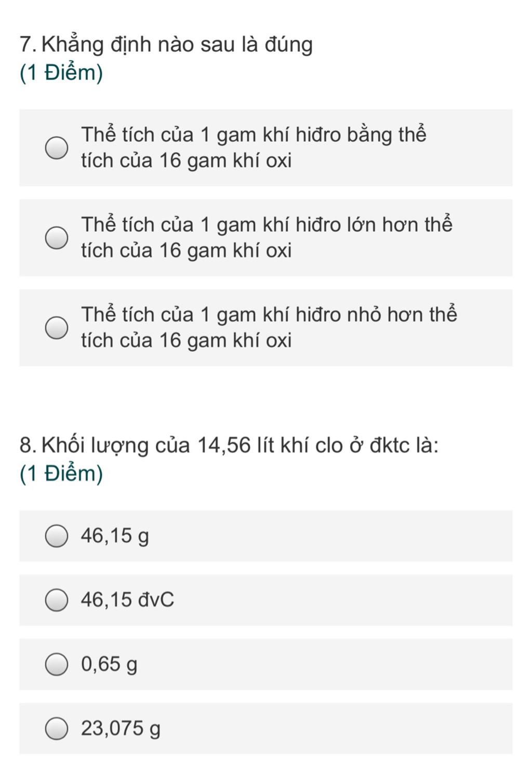
Task: Click the question number '8.'
Action: tap(28, 446)
